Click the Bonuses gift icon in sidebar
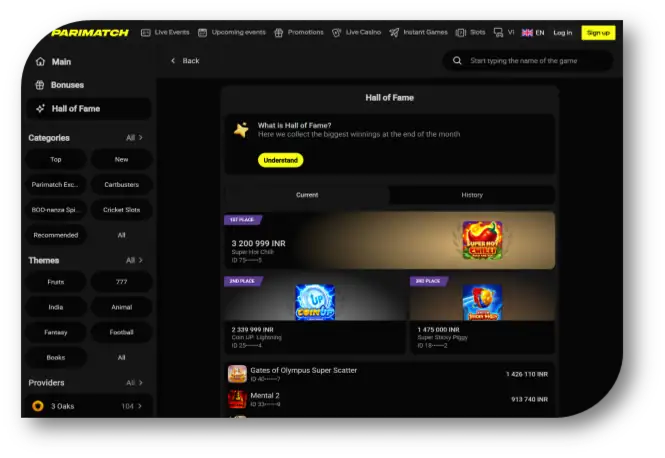This screenshot has width=665, height=458. pos(39,85)
